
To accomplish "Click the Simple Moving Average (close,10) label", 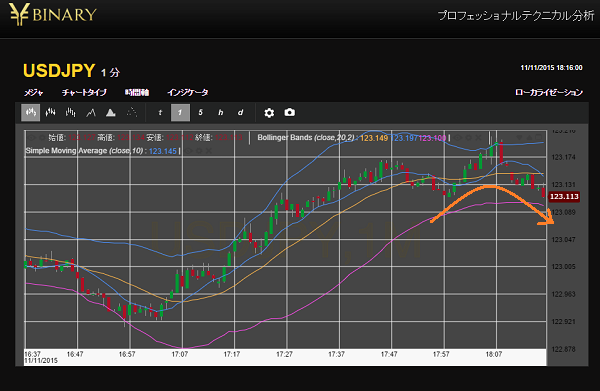I will click(x=84, y=151).
